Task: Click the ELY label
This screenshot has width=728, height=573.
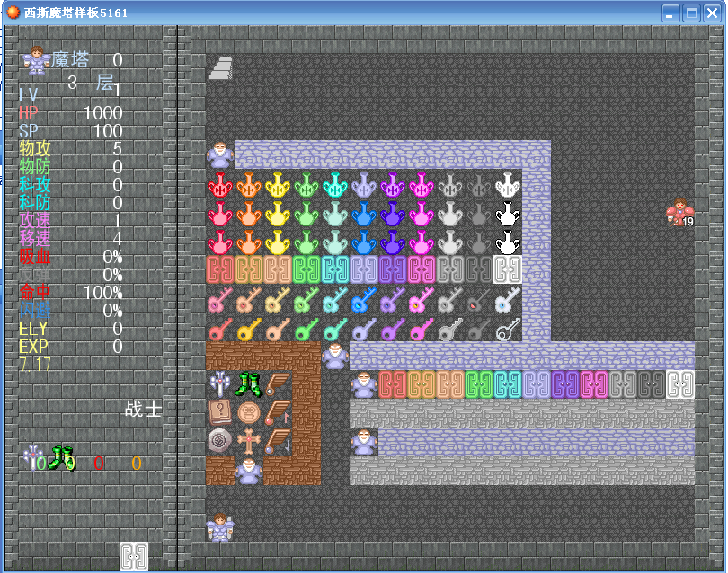Action: 33,329
